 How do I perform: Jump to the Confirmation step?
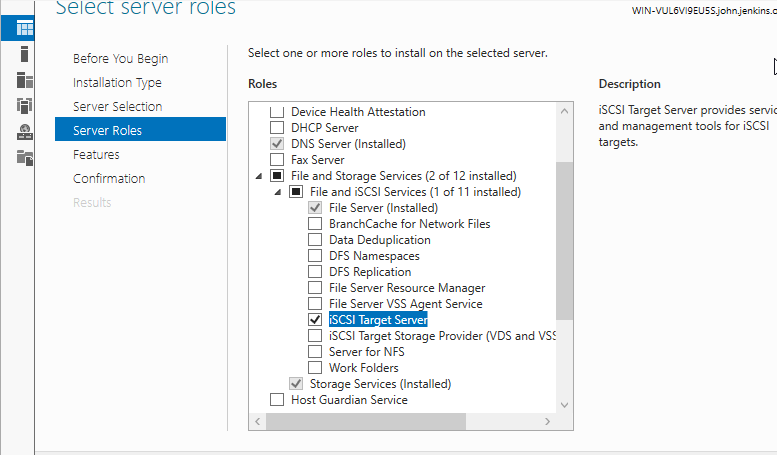[109, 179]
